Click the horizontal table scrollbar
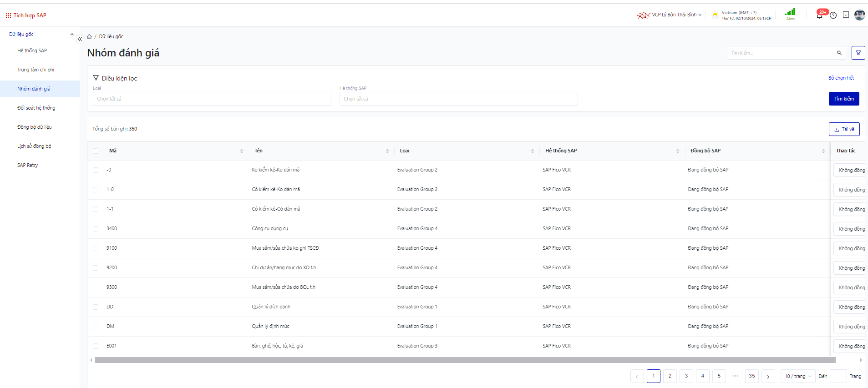The width and height of the screenshot is (868, 388). (465, 360)
